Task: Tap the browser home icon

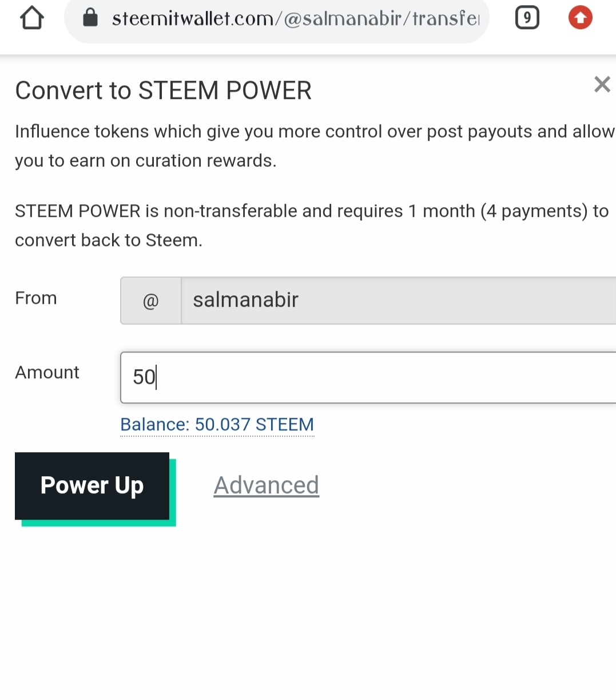Action: 32,18
